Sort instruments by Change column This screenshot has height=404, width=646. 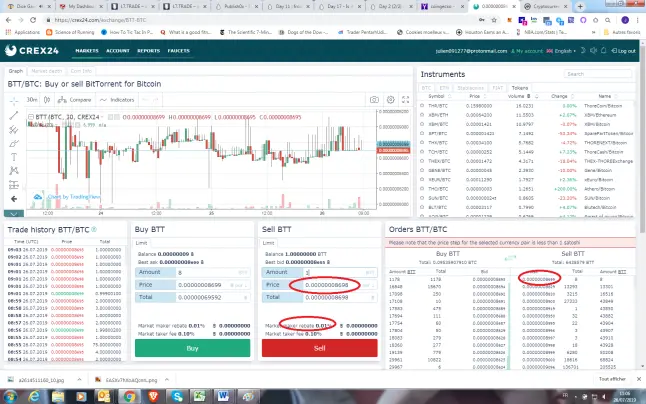(562, 96)
